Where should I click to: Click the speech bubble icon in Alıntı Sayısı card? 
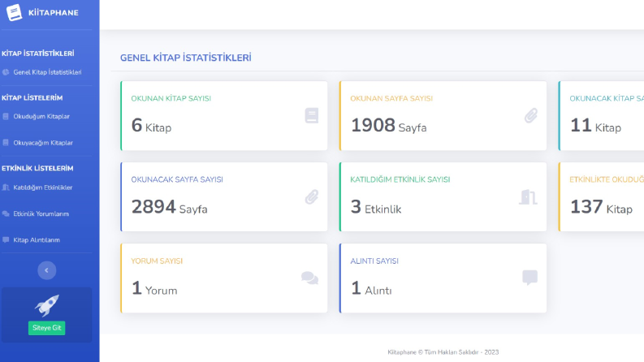(x=529, y=278)
